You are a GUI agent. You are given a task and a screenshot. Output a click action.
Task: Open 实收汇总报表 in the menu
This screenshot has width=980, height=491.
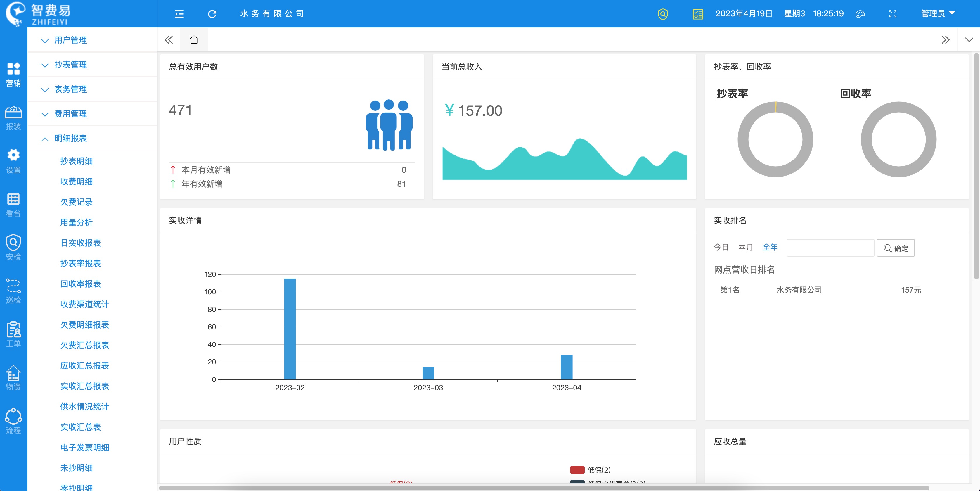[x=84, y=386]
